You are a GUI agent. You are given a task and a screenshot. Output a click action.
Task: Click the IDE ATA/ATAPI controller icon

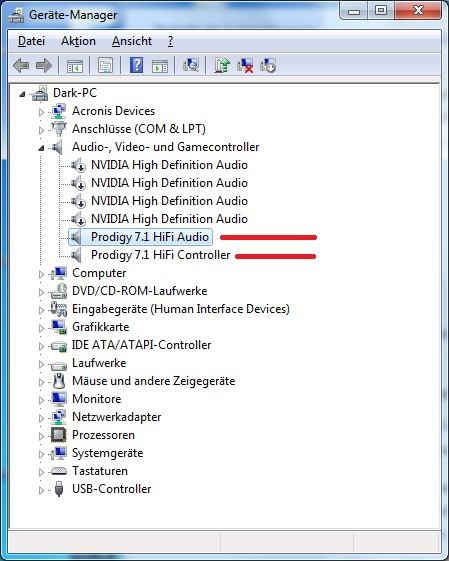(59, 346)
